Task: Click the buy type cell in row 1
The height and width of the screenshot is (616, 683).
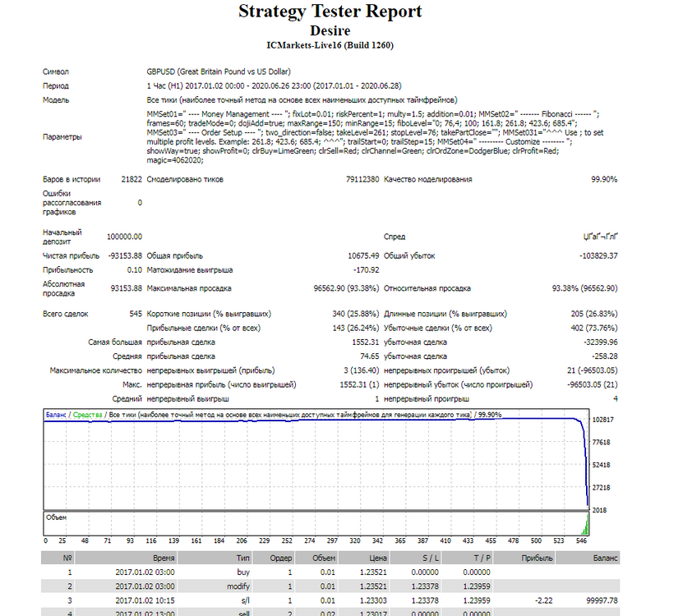Action: (x=243, y=572)
